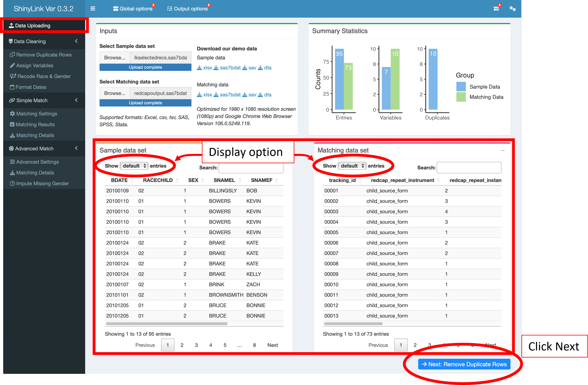The width and height of the screenshot is (588, 385).
Task: Toggle the hamburger sidebar menu icon
Action: (93, 9)
